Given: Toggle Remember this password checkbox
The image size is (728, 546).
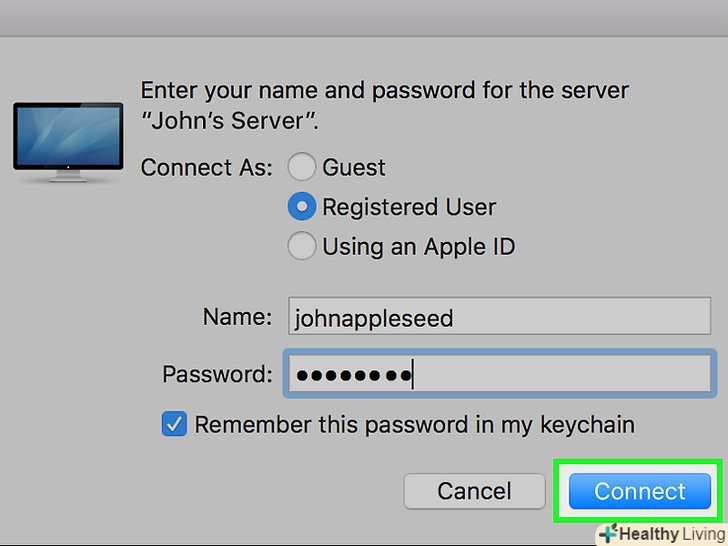Looking at the screenshot, I should point(174,424).
